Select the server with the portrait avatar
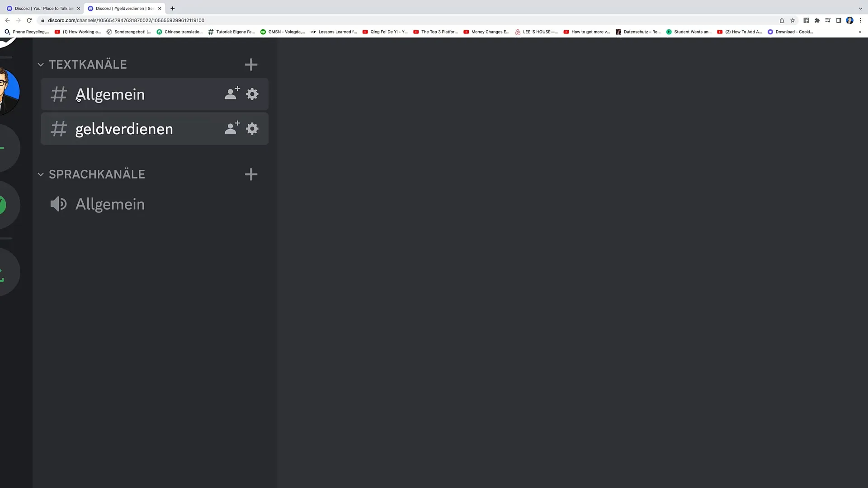The image size is (868, 488). pyautogui.click(x=9, y=91)
